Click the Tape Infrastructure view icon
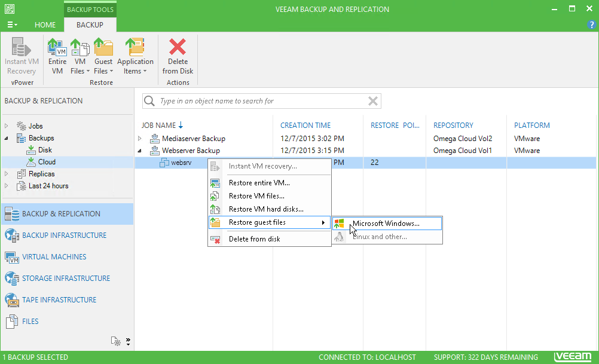Viewport: 599px width, 364px height. pyautogui.click(x=12, y=300)
